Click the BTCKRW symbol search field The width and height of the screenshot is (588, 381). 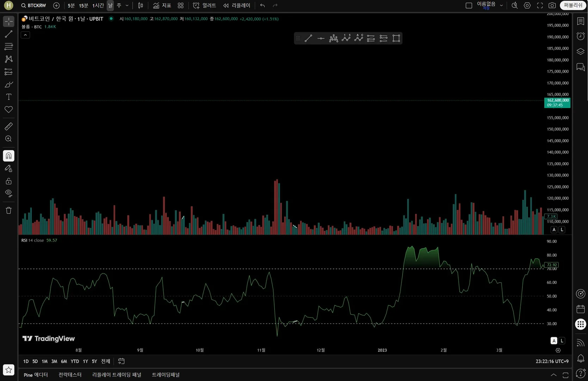pos(34,5)
